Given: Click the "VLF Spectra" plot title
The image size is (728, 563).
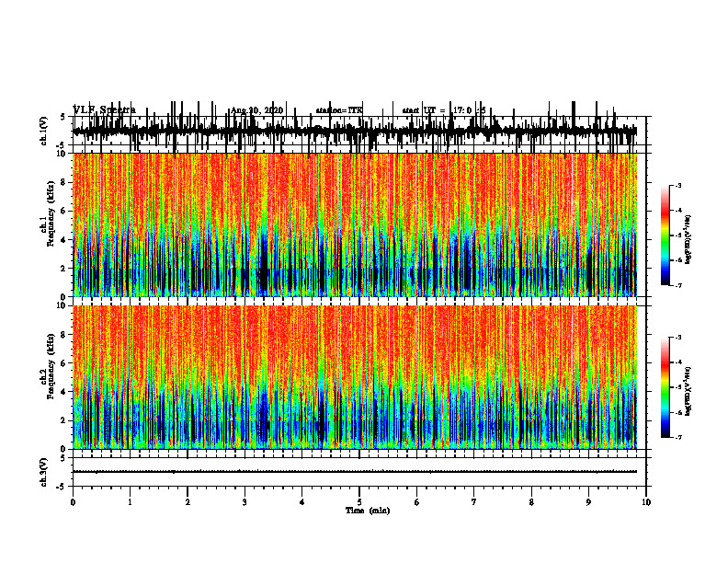Looking at the screenshot, I should coord(105,109).
